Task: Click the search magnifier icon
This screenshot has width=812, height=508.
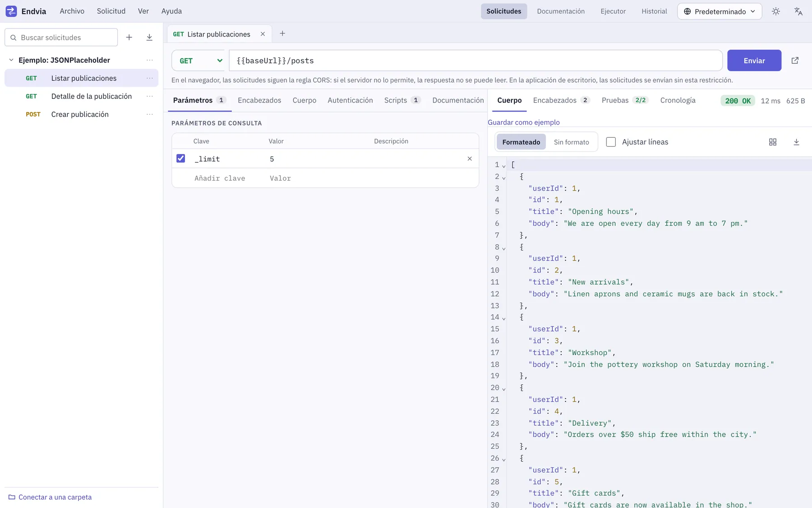Action: tap(14, 37)
